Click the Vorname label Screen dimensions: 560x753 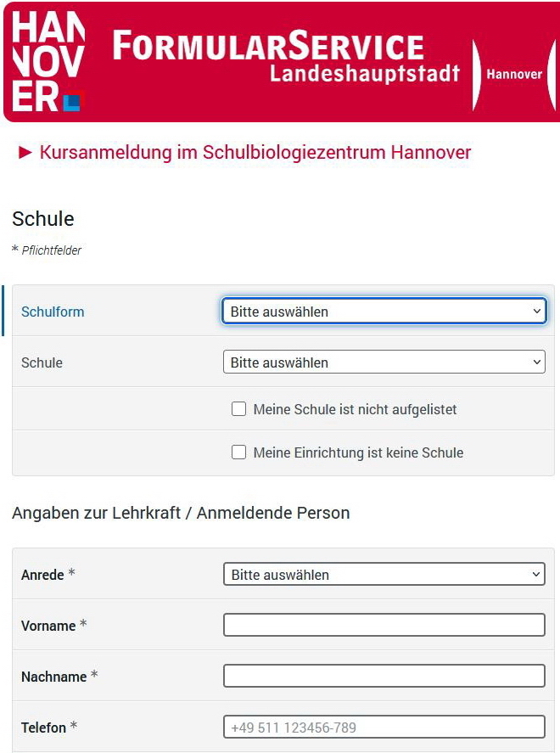pyautogui.click(x=48, y=626)
